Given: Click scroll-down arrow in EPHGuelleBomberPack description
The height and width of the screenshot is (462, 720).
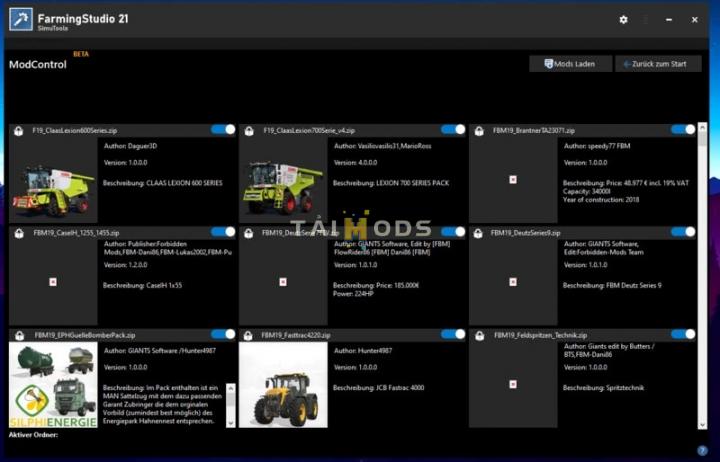Looking at the screenshot, I should pos(231,423).
